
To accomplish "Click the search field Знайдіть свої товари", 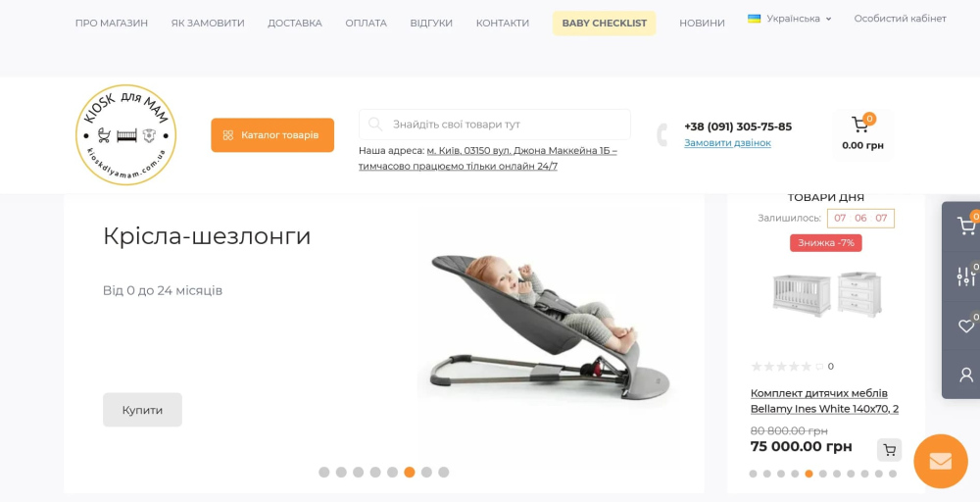I will tap(494, 125).
